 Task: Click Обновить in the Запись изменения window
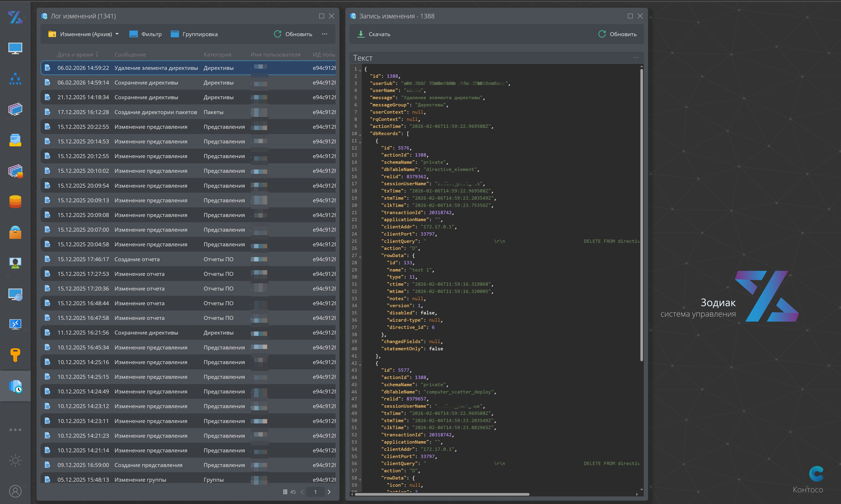coord(617,34)
